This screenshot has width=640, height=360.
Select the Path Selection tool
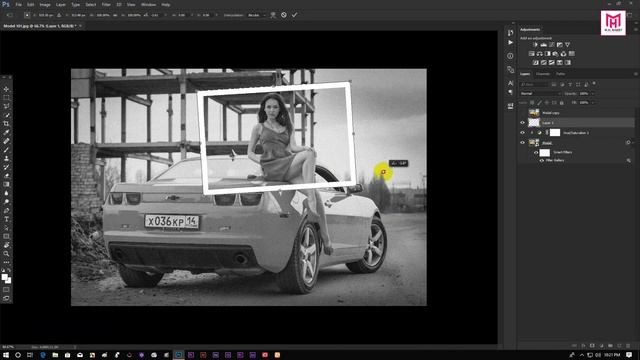pyautogui.click(x=6, y=228)
